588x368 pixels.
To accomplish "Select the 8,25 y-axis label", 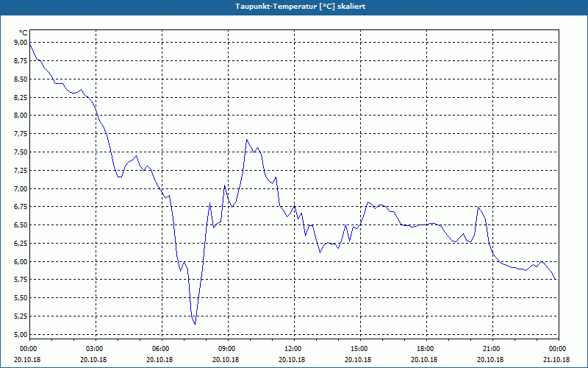I will [21, 97].
